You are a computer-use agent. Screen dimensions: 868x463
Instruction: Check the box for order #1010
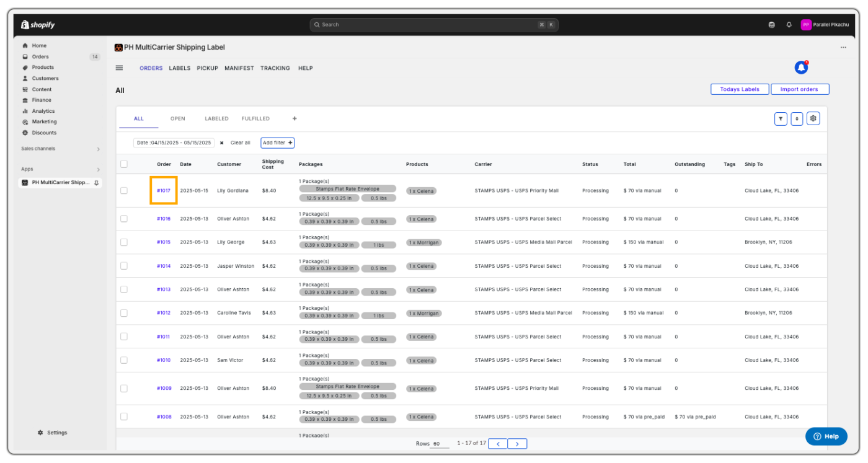(124, 360)
